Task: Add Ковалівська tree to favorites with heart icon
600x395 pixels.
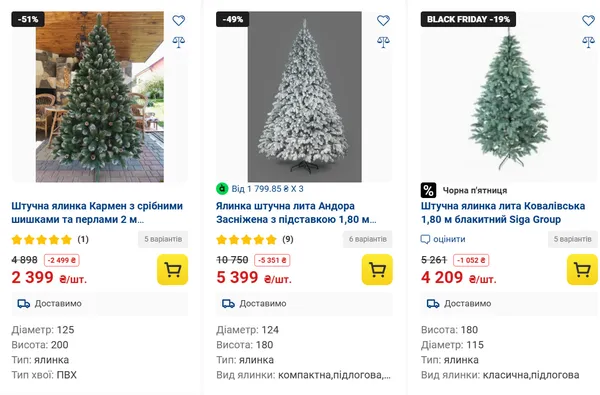Action: click(x=588, y=20)
